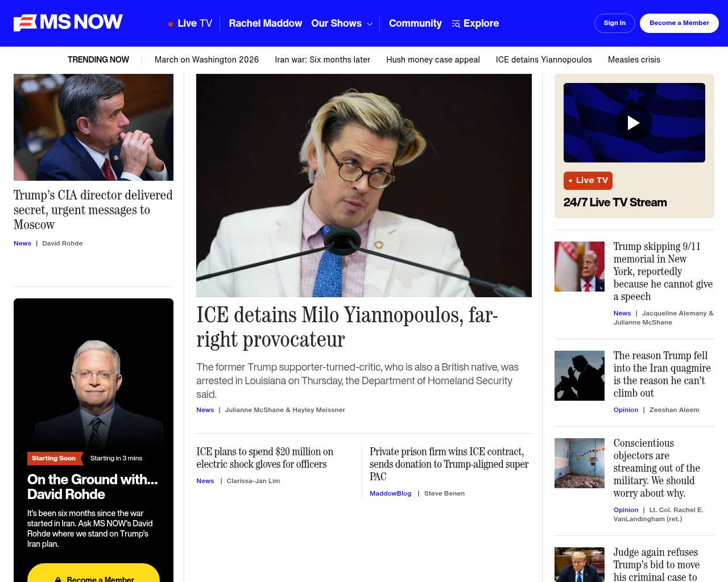Click author Steve Benen

click(444, 493)
